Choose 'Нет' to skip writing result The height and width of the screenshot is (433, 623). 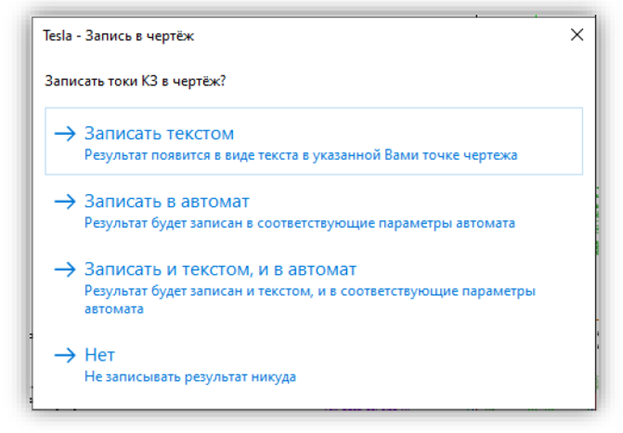(314, 365)
